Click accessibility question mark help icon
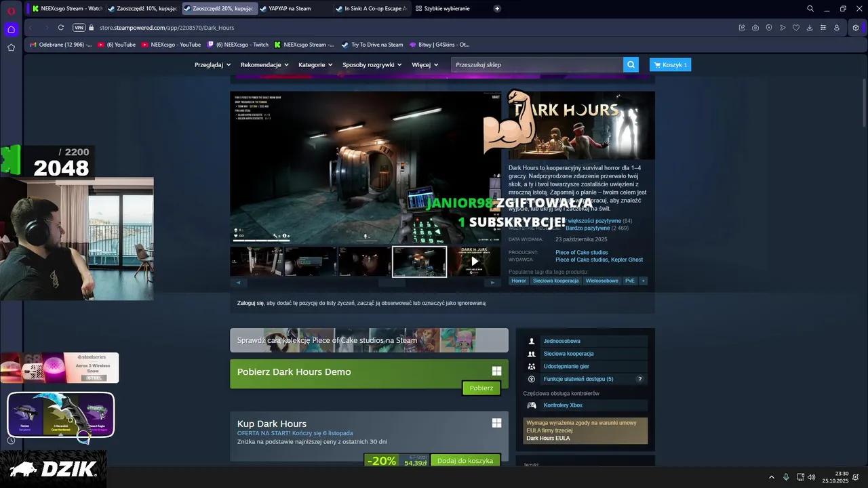 click(639, 379)
